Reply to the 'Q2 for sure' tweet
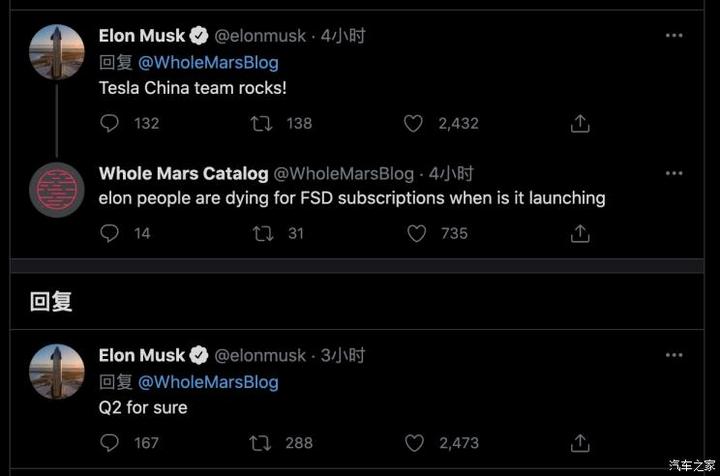 tap(110, 442)
